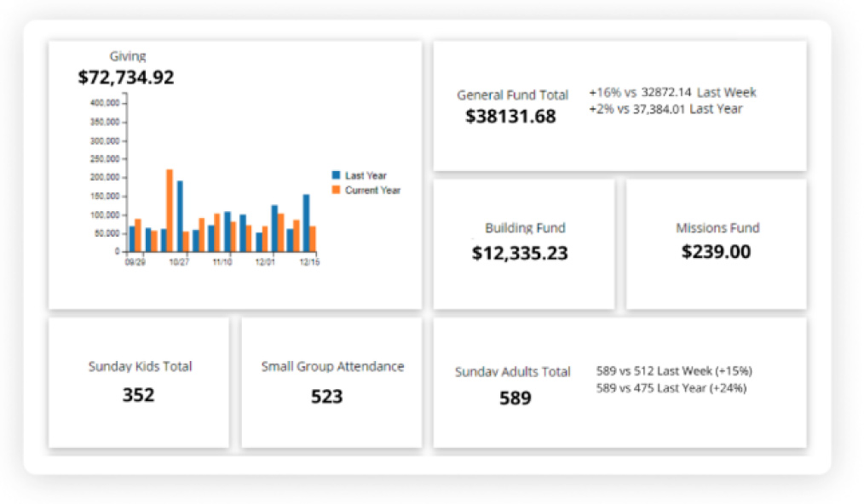Click the 12/15 date label on chart axis
Viewport: 864px width, 504px height.
[x=308, y=262]
